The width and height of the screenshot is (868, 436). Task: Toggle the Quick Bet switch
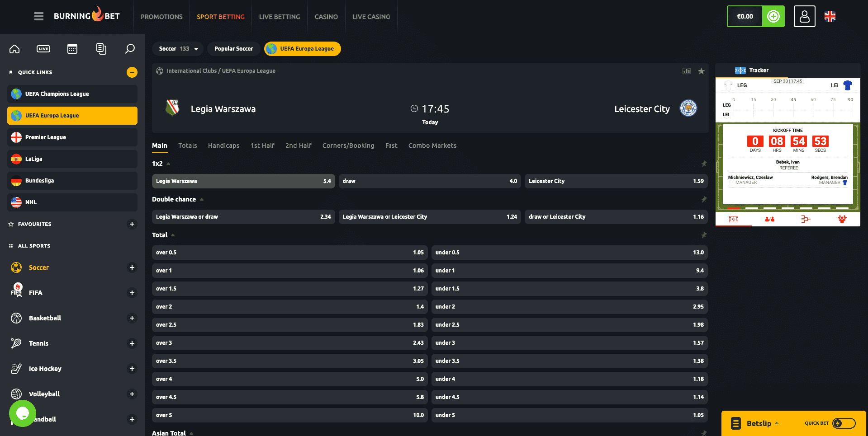coord(844,423)
